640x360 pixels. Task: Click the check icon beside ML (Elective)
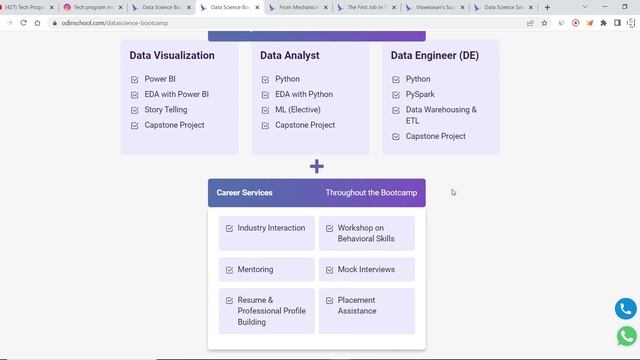coord(265,110)
